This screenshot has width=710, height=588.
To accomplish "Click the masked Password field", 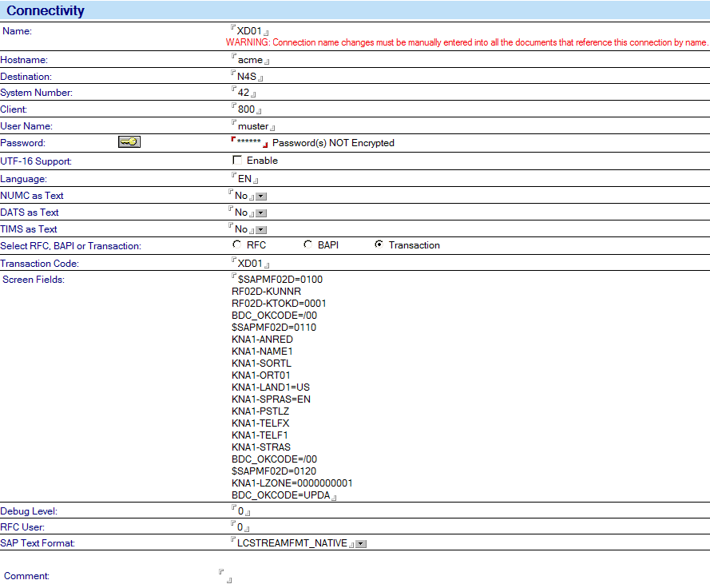I will click(x=249, y=141).
